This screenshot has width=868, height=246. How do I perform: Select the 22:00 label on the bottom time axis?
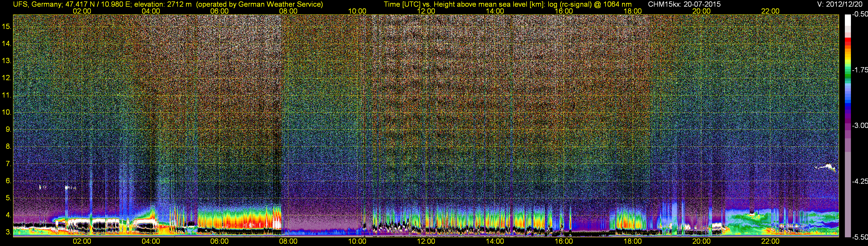770,241
